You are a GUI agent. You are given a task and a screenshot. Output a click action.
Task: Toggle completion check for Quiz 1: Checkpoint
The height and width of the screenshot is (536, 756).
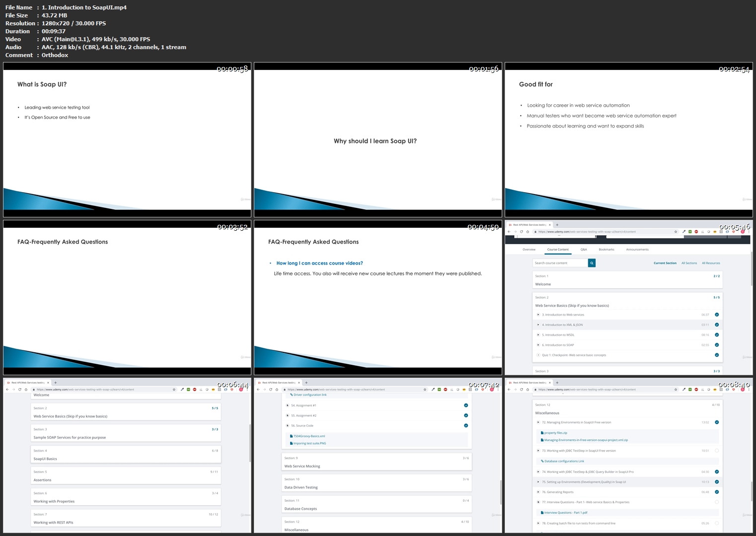tap(717, 355)
